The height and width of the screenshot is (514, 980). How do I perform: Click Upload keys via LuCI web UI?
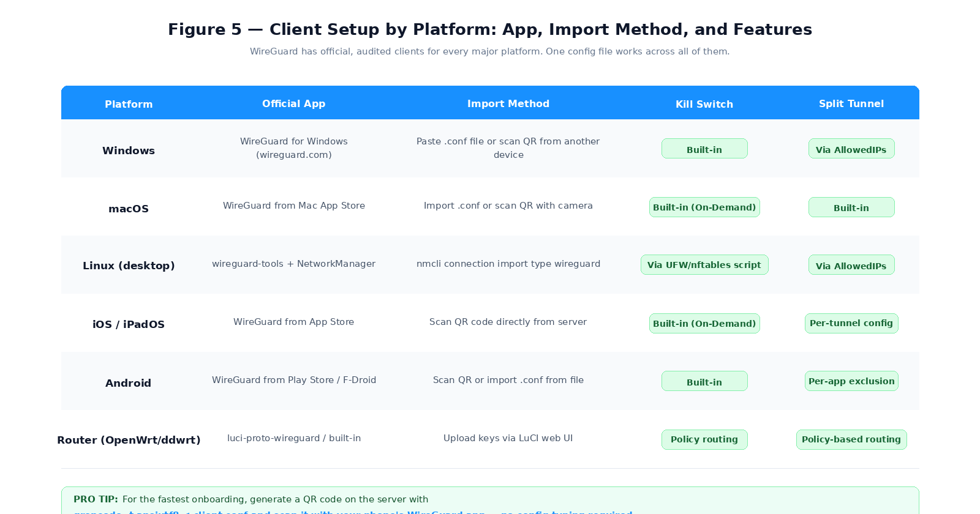tap(508, 438)
